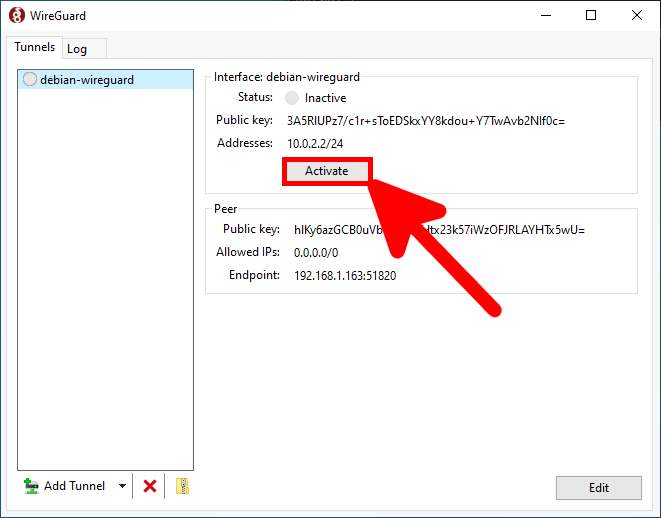Screen dimensions: 661x518
Task: Click interface public key starting 3A5RIUPz7
Action: pos(426,121)
